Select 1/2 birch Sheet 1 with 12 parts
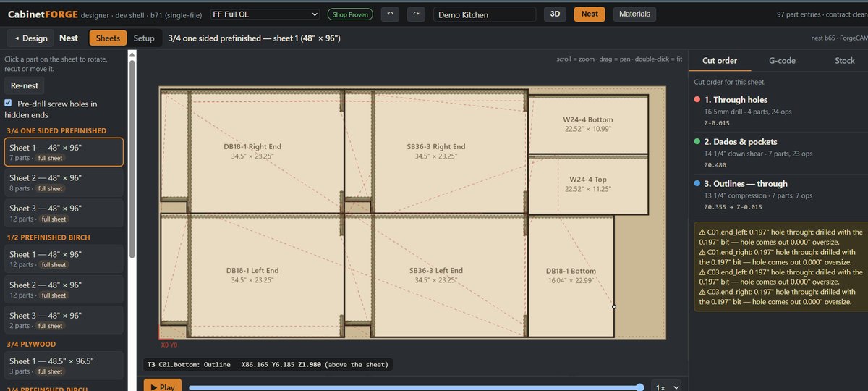 point(64,259)
